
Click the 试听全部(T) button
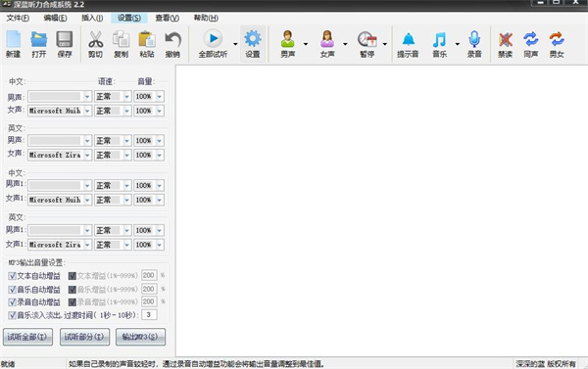click(x=27, y=337)
